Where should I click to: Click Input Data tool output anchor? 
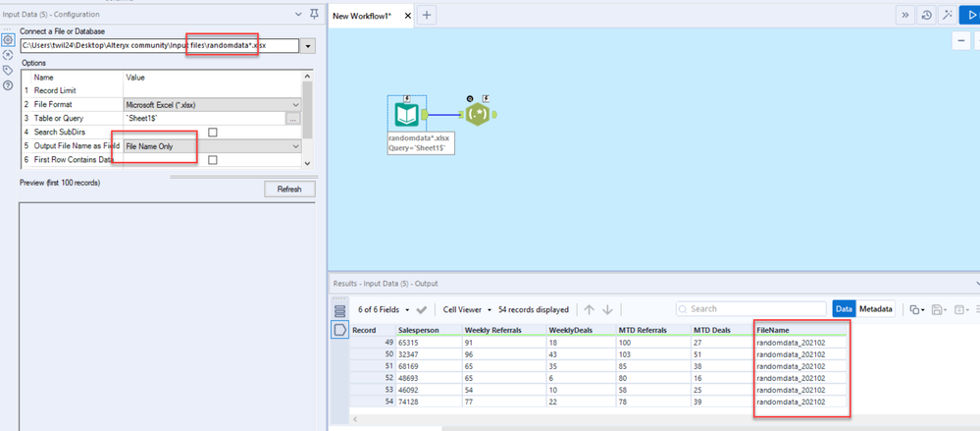(x=425, y=115)
